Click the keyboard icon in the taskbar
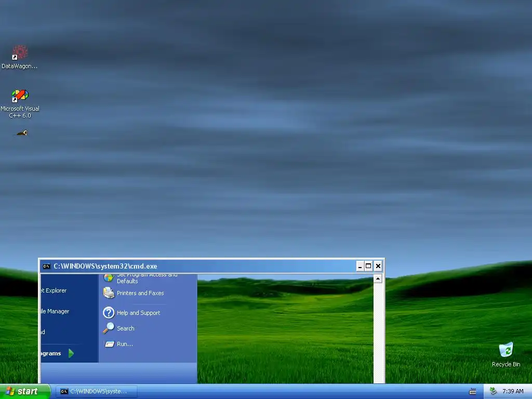 [x=473, y=392]
